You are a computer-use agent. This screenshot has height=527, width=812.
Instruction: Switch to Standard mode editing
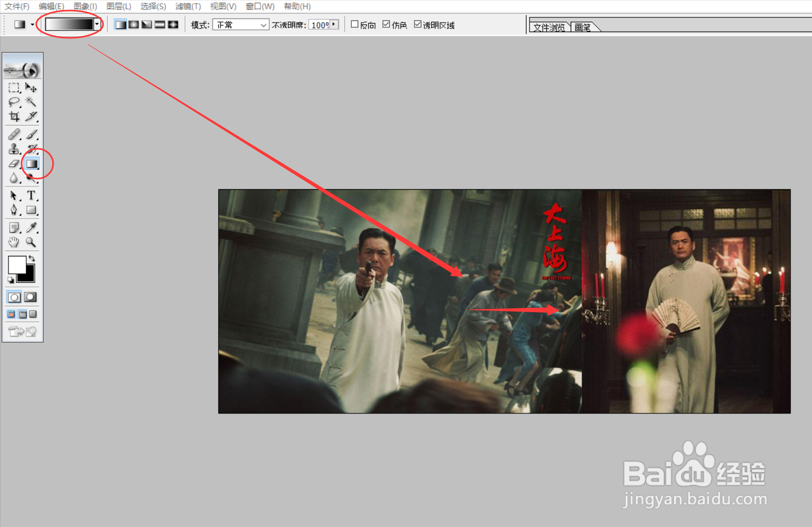[14, 297]
